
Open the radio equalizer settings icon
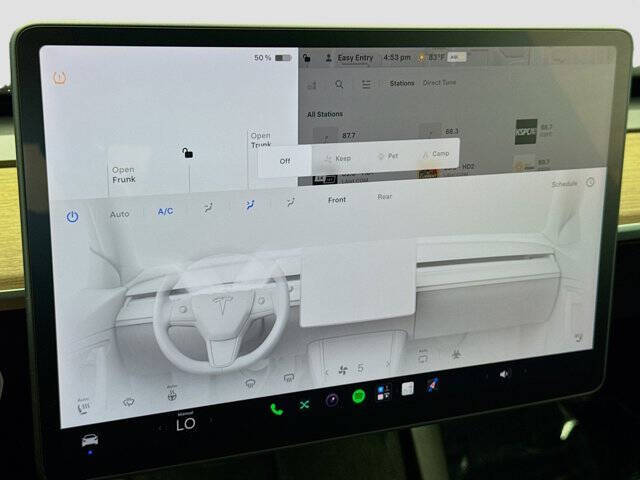tap(366, 84)
